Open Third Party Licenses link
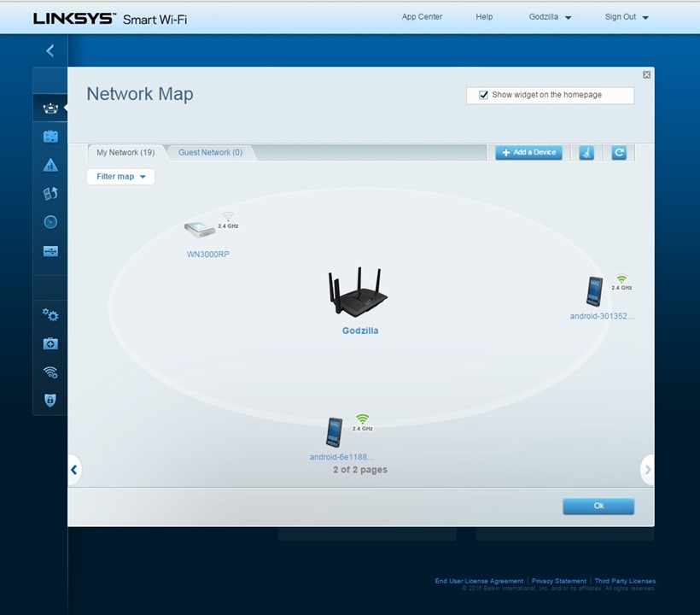 [625, 581]
